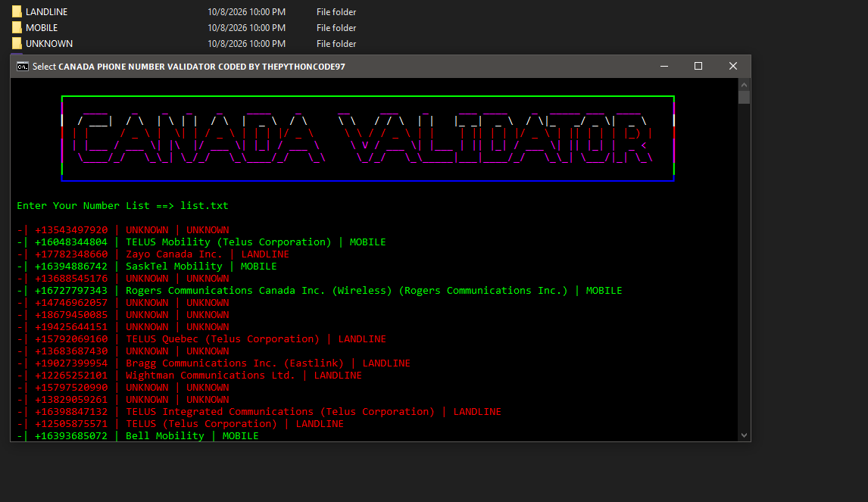Click the console title bar text
Viewport: 868px width, 502px height.
[189, 67]
